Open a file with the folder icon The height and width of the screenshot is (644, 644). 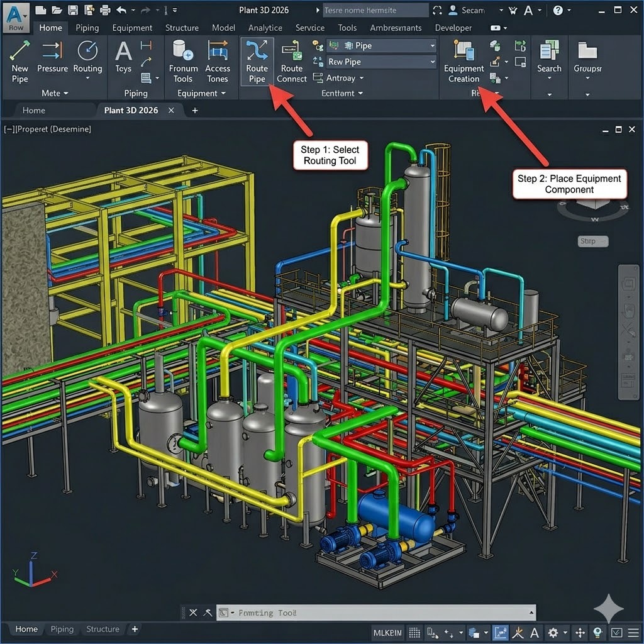57,10
